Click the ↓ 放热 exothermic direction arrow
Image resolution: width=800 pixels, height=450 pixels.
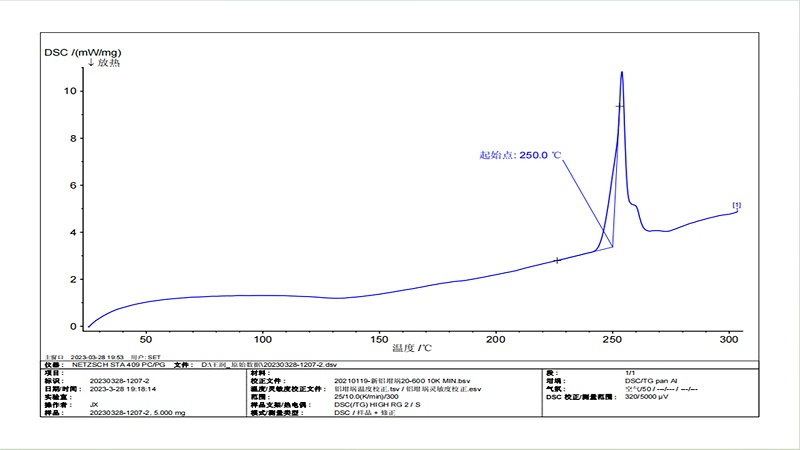pos(104,63)
